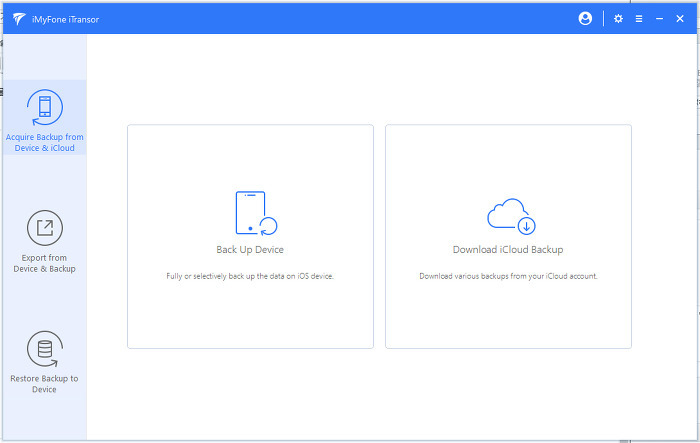This screenshot has height=443, width=700.
Task: Choose the Download iCloud Backup option
Action: click(508, 236)
